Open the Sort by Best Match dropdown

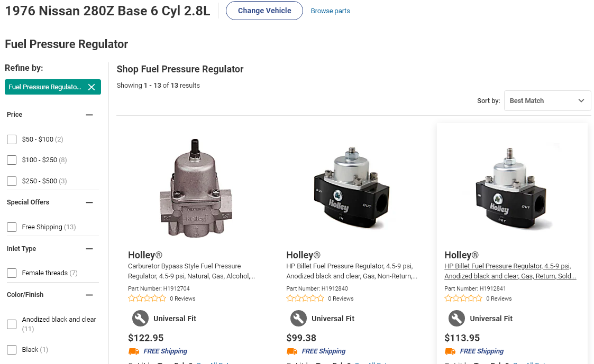click(547, 101)
